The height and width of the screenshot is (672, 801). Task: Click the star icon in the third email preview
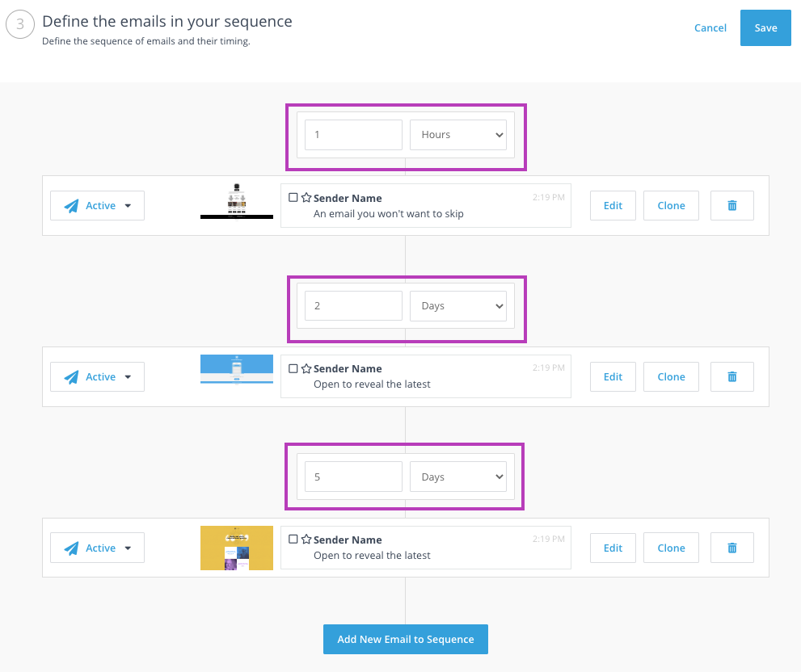(306, 540)
